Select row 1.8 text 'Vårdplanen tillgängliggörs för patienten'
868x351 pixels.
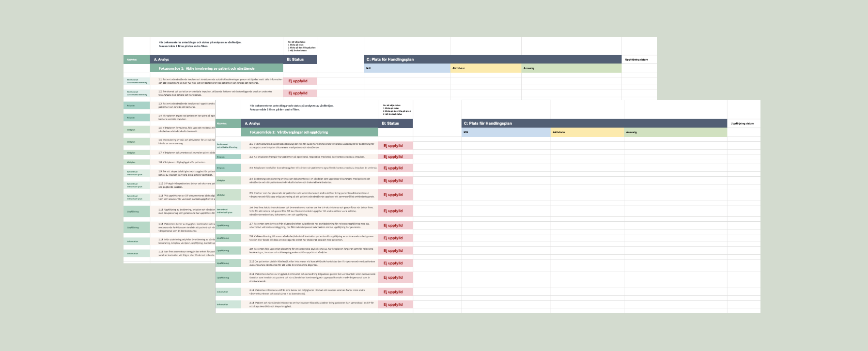pos(182,162)
